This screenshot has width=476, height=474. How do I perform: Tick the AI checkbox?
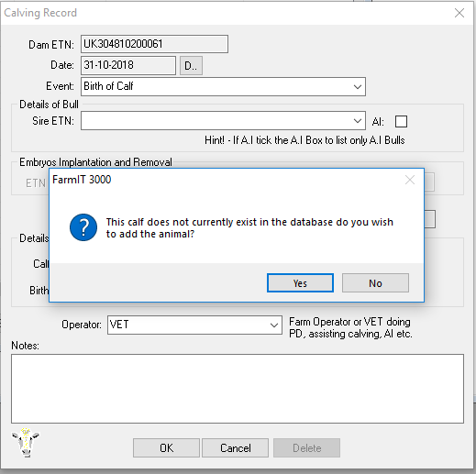click(x=401, y=121)
